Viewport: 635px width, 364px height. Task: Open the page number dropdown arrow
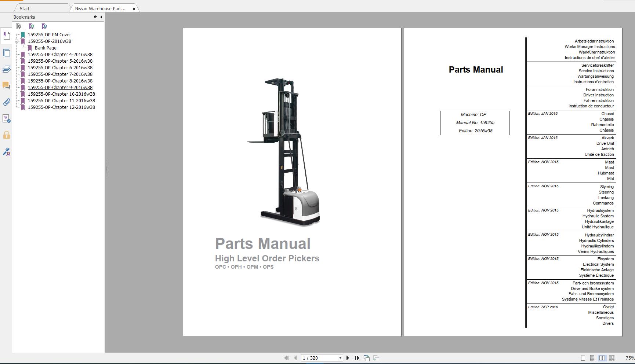(x=340, y=358)
